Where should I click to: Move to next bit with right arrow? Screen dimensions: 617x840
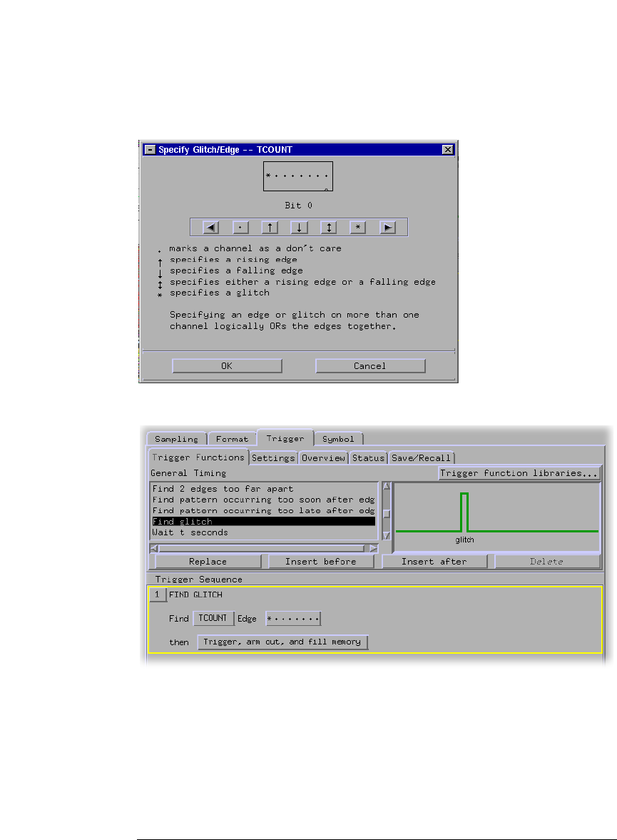(387, 227)
